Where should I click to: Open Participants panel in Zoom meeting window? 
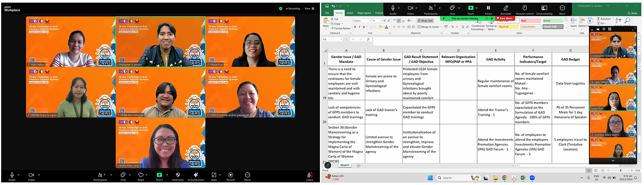pyautogui.click(x=100, y=176)
